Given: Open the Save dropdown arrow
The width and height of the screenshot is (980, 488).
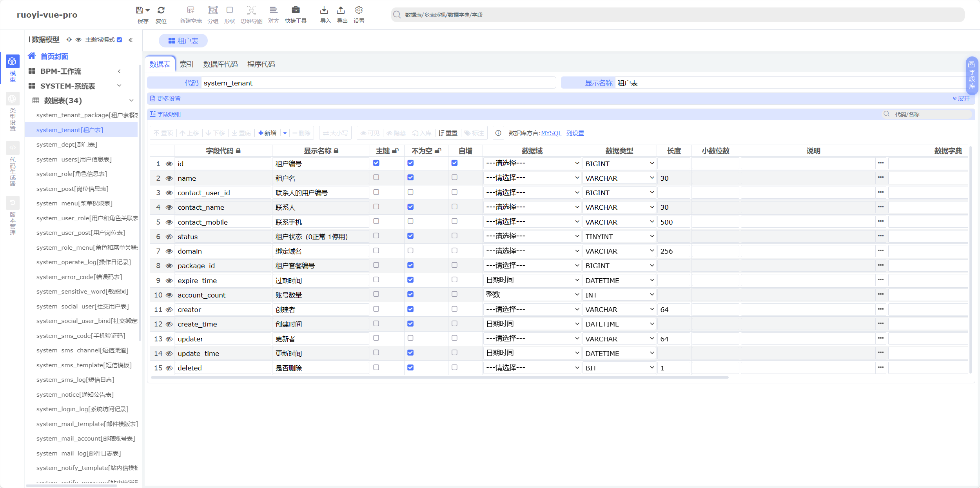Looking at the screenshot, I should click(148, 10).
